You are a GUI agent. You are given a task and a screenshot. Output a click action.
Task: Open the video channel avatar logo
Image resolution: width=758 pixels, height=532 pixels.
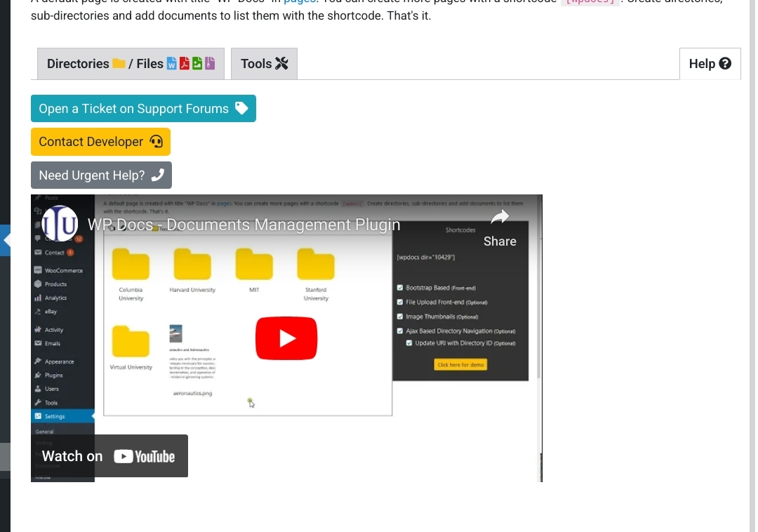60,224
